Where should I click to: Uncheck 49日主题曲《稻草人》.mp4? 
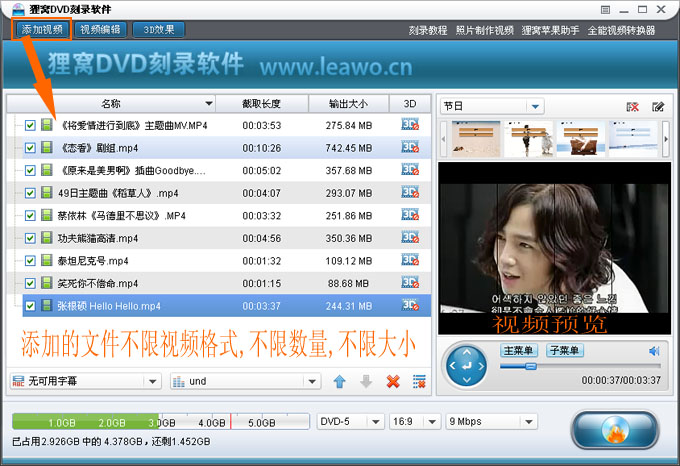point(30,193)
